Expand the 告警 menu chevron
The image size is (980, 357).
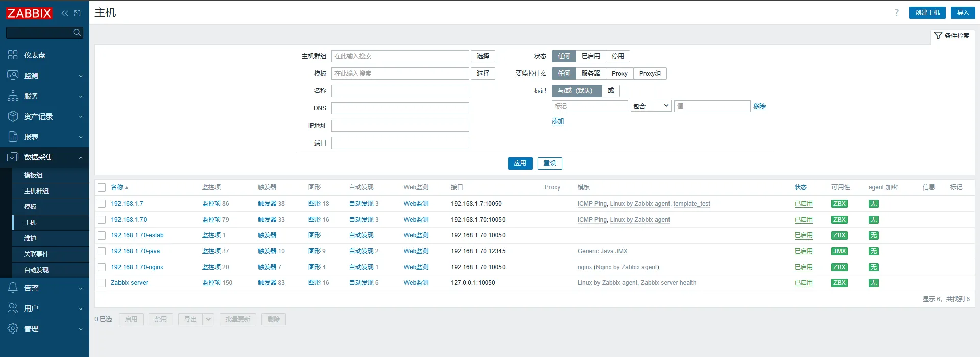[x=81, y=289]
